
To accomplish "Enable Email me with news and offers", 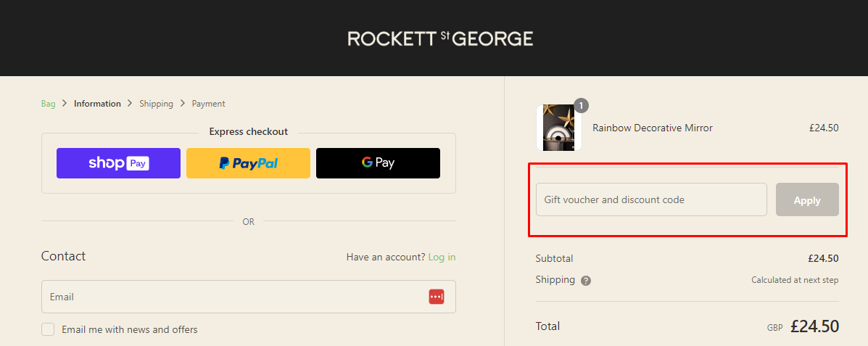I will click(48, 329).
